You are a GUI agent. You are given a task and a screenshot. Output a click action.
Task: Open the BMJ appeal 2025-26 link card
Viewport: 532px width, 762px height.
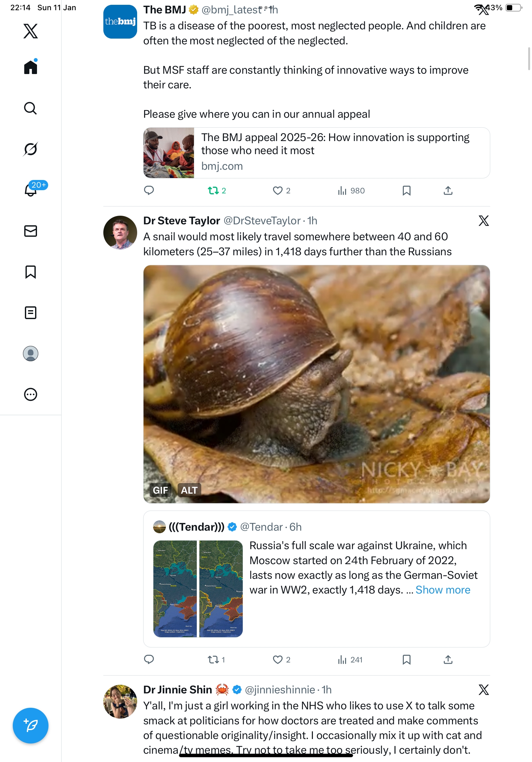pos(316,153)
